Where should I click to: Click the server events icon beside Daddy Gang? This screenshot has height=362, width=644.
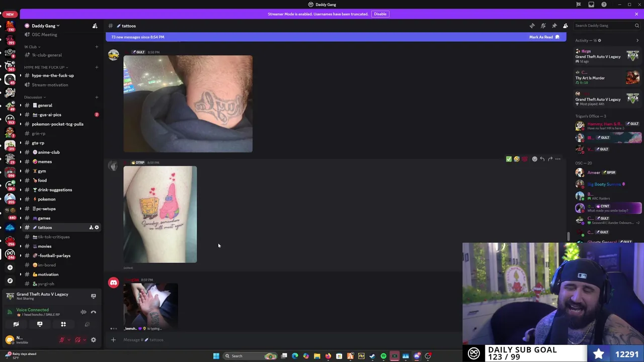pyautogui.click(x=95, y=26)
